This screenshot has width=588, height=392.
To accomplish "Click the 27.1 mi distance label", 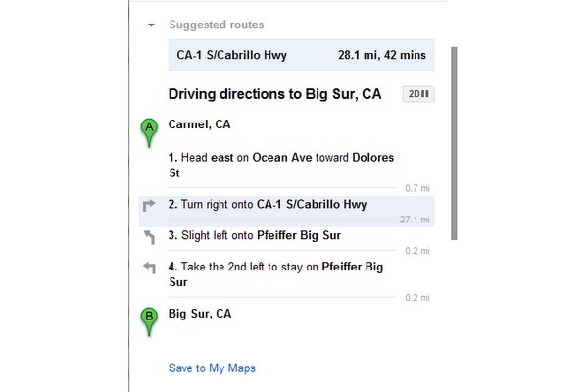I will [415, 220].
